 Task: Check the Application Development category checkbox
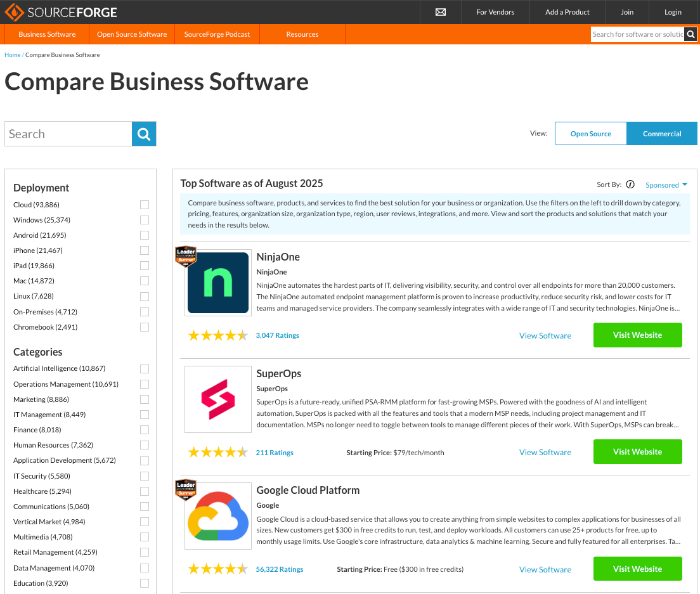144,461
